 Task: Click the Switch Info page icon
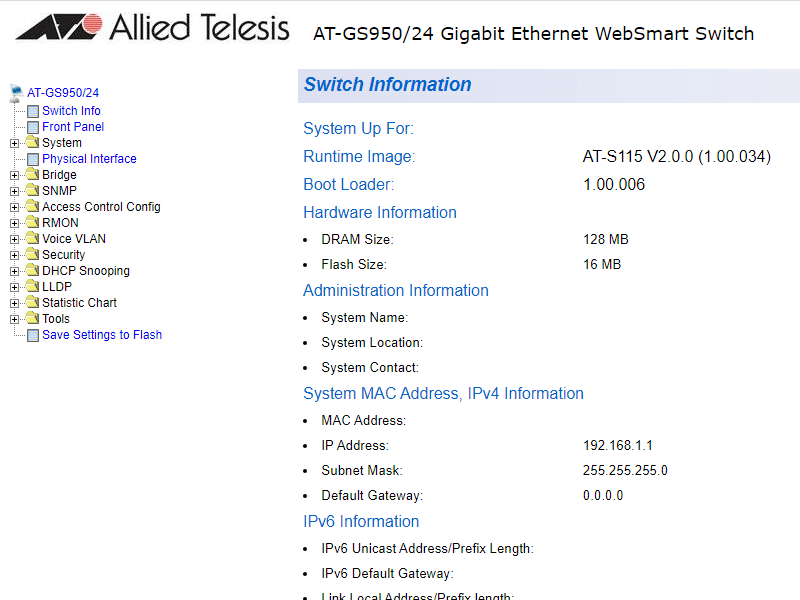point(33,111)
